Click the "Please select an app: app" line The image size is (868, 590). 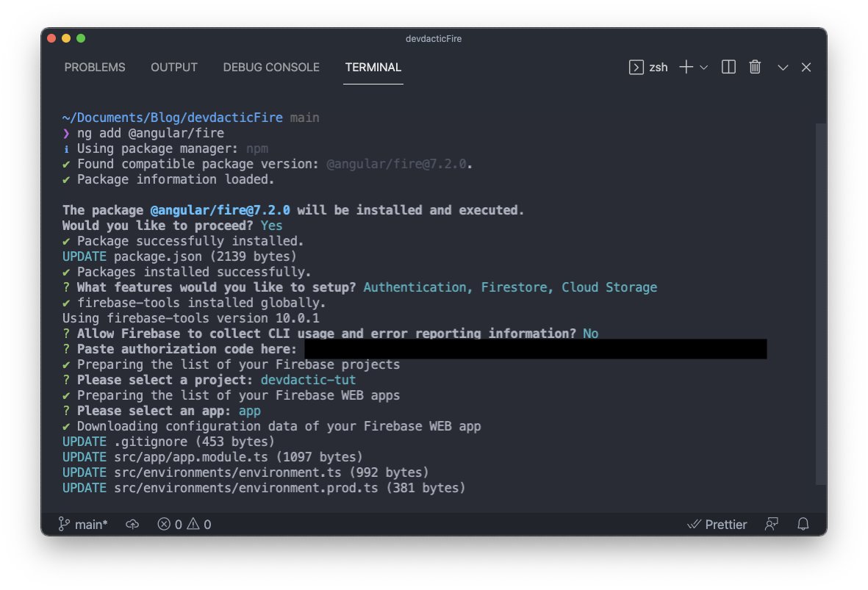(162, 411)
